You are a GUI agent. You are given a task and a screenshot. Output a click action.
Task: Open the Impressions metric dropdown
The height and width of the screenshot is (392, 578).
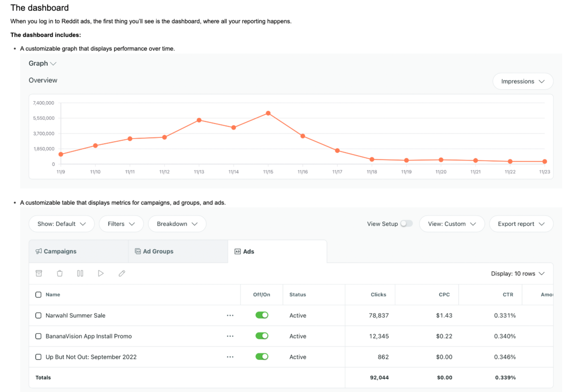[x=522, y=81]
